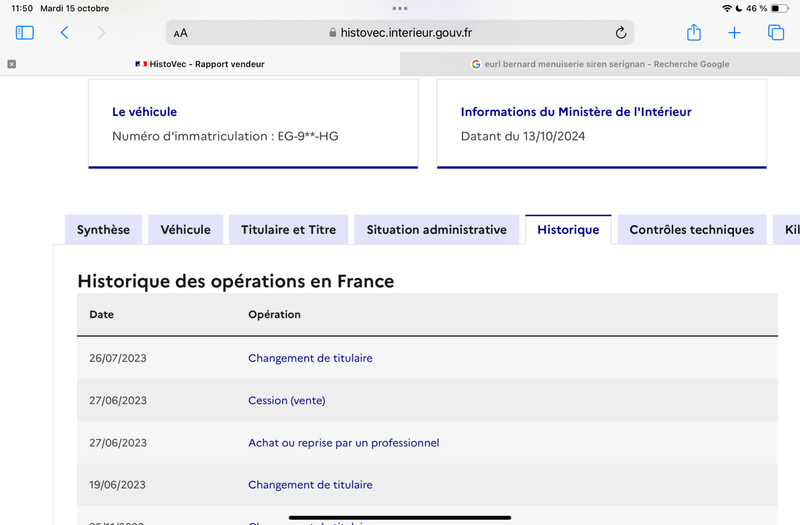
Task: Click the Le véhicule card title
Action: tap(144, 112)
